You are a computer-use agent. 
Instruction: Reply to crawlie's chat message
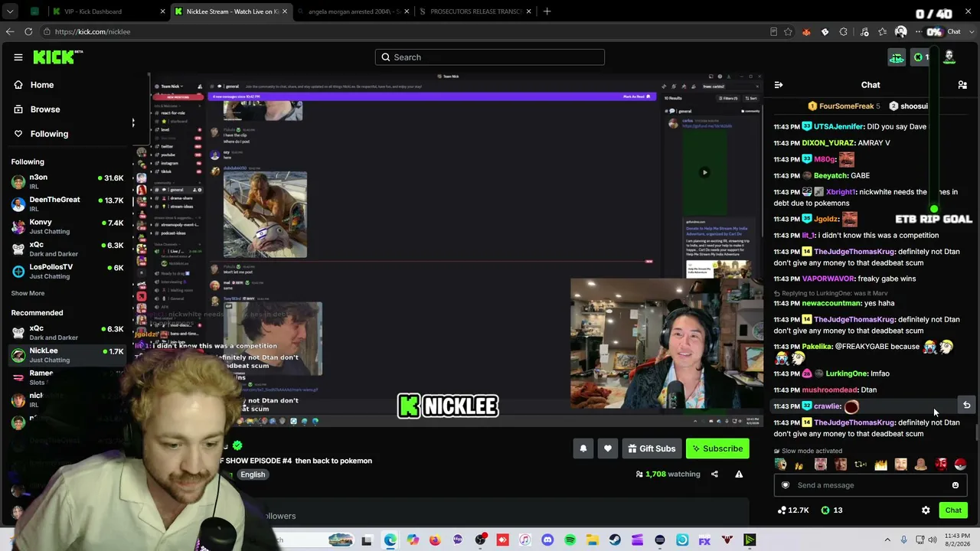click(966, 406)
